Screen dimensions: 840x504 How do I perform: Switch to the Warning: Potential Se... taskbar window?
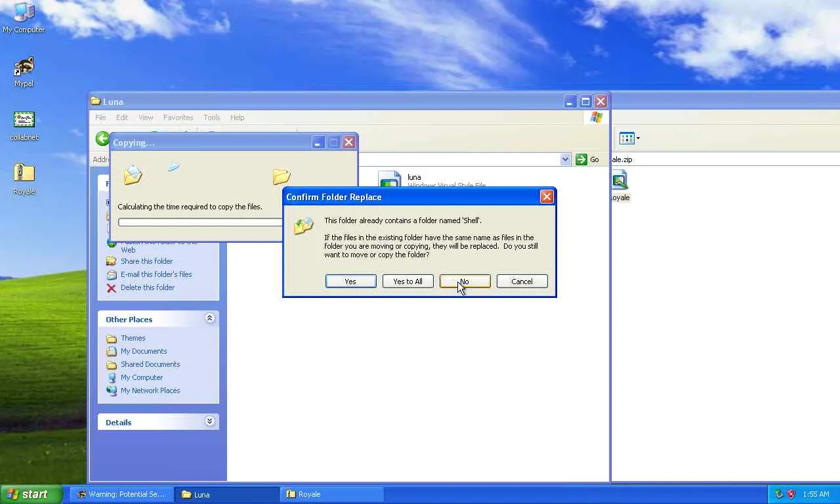click(122, 494)
